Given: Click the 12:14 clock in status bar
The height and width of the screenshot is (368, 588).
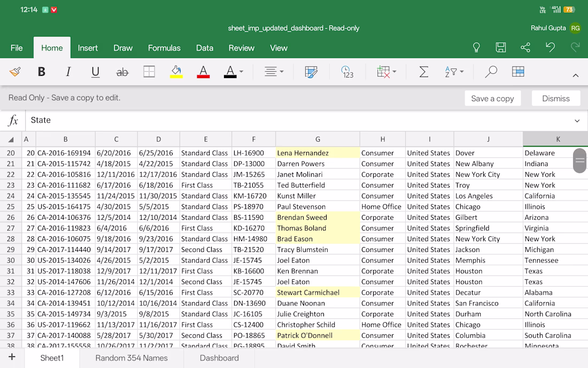Looking at the screenshot, I should pyautogui.click(x=29, y=10).
